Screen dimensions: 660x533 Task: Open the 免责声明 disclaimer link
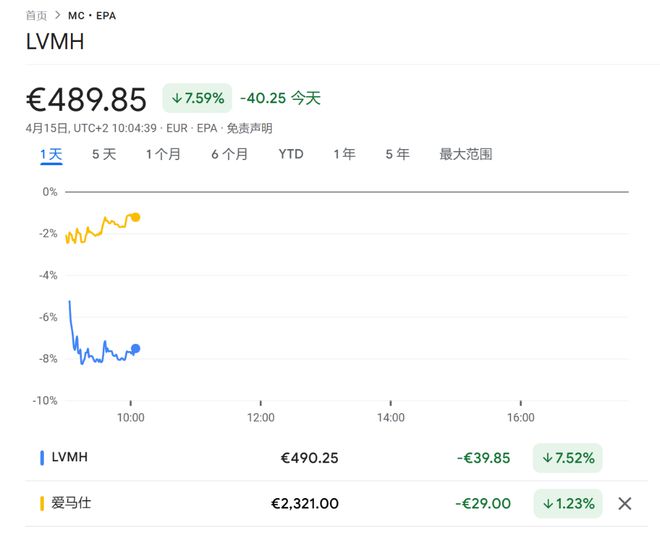click(x=249, y=128)
